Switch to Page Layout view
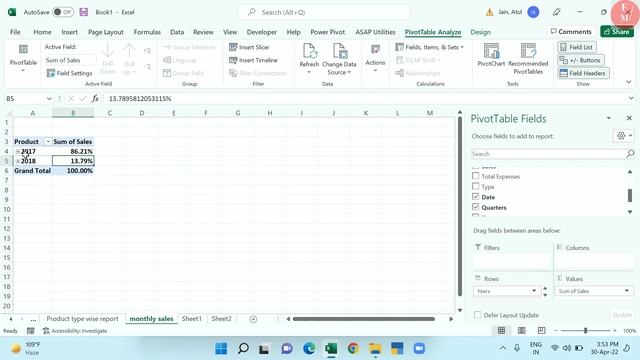This screenshot has width=640, height=360. [522, 330]
